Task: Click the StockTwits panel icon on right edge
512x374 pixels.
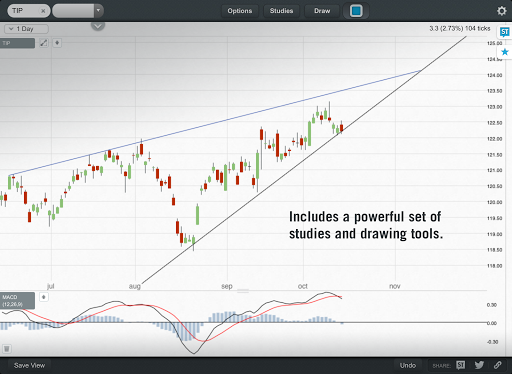Action: pyautogui.click(x=504, y=32)
